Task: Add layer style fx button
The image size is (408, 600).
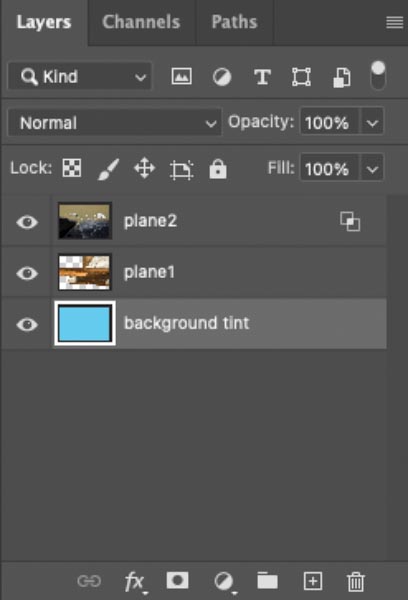Action: pos(135,582)
